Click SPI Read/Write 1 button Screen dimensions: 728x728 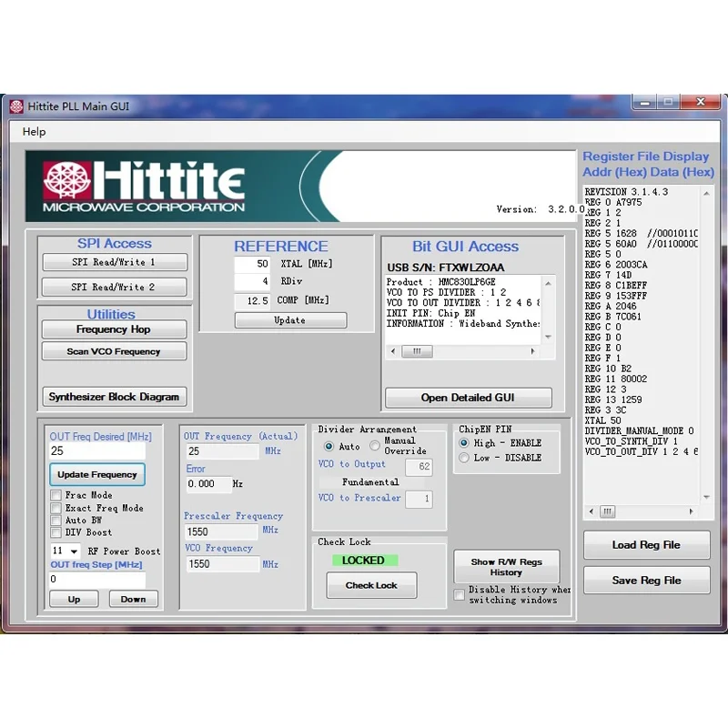pos(115,262)
